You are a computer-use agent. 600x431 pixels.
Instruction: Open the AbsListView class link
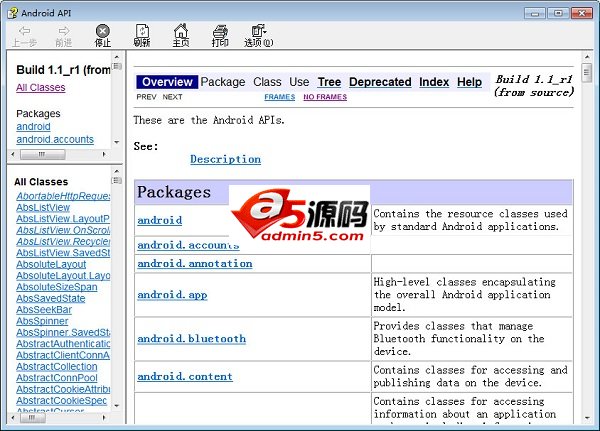[x=43, y=207]
